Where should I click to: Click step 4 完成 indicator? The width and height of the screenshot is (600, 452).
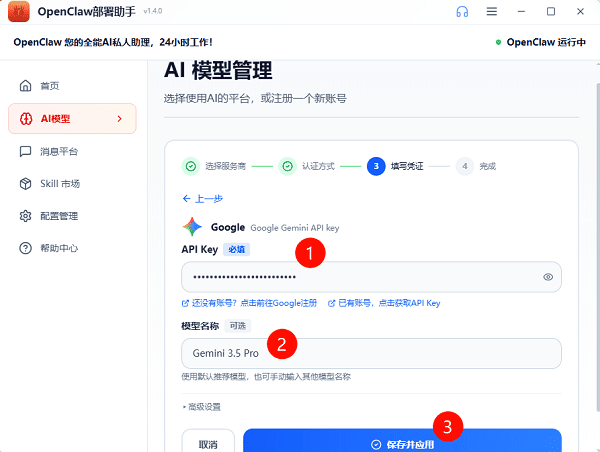465,166
